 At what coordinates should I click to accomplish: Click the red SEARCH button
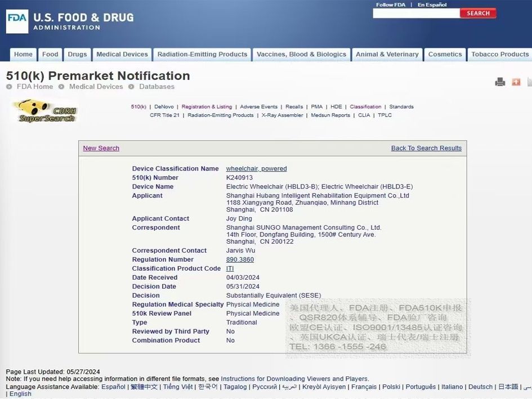pyautogui.click(x=478, y=14)
